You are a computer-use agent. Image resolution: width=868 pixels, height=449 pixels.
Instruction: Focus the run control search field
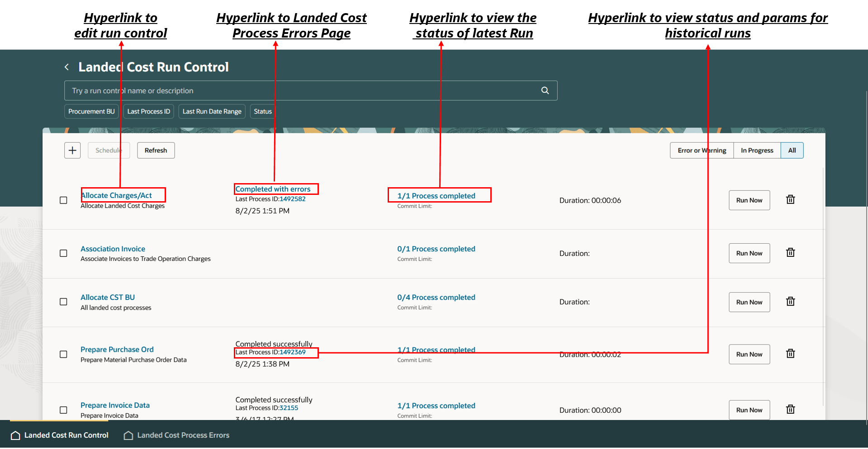[x=311, y=90]
